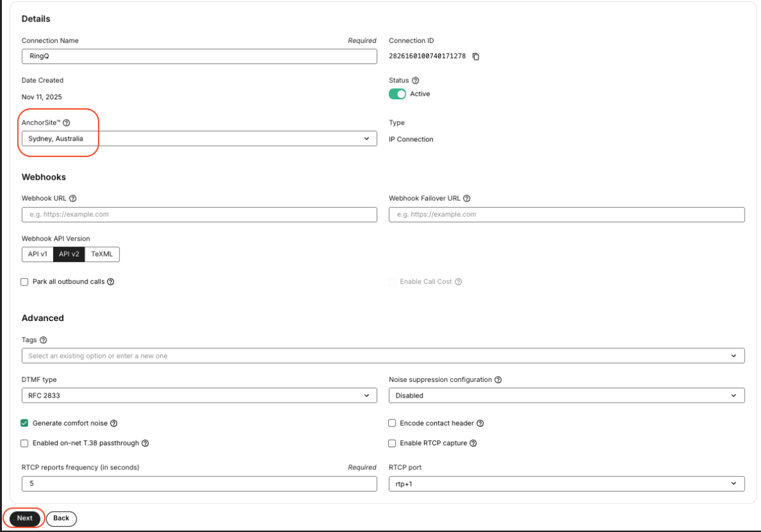Copy the Connection ID using the copy icon
The height and width of the screenshot is (532, 761).
tap(475, 56)
